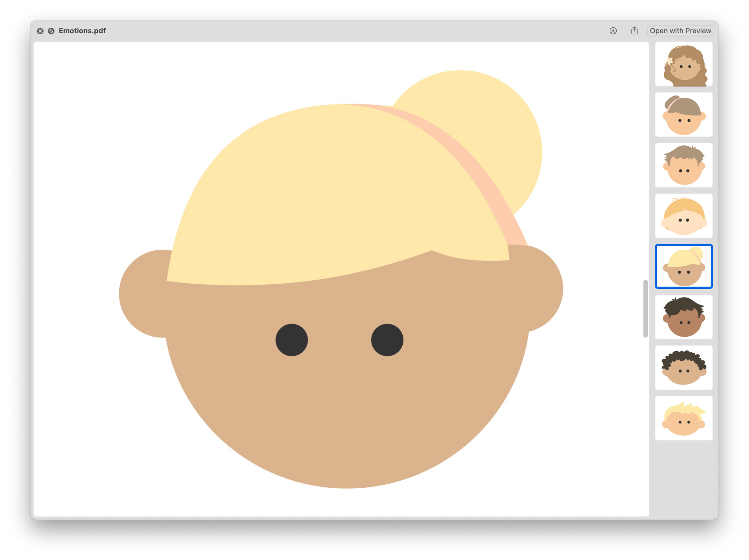Open the Share menu icon
This screenshot has height=560, width=749.
click(634, 31)
